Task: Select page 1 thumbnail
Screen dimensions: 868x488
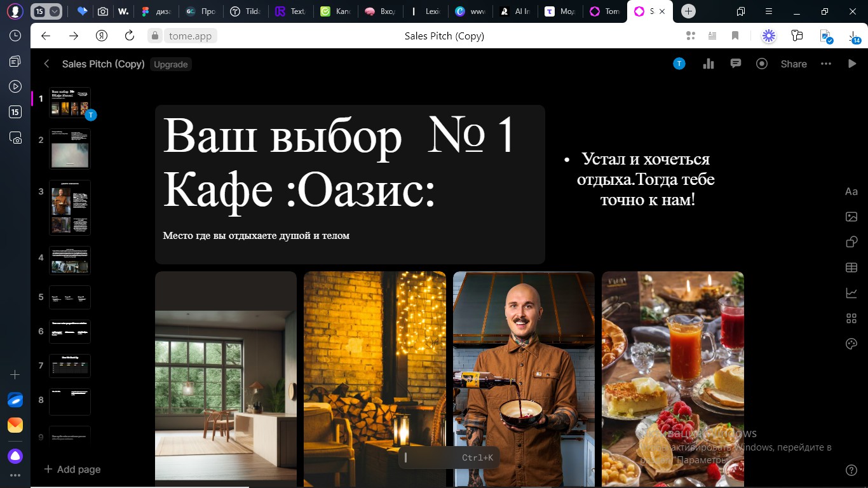Action: click(x=70, y=102)
